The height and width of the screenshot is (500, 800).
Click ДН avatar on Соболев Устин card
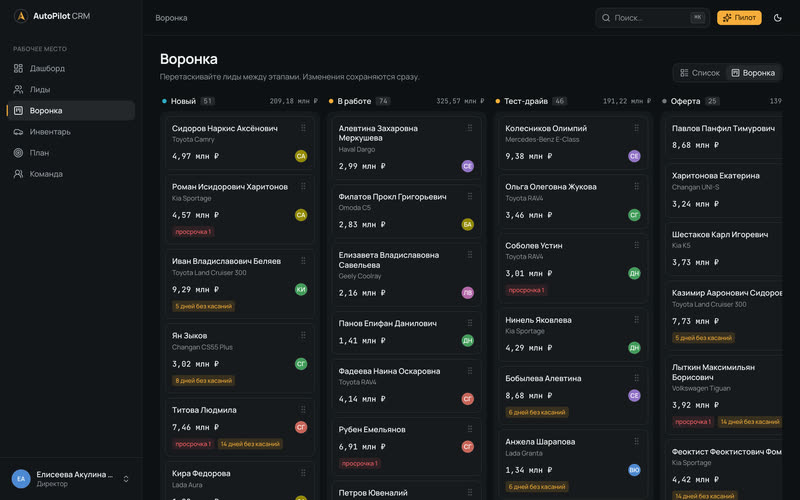pyautogui.click(x=634, y=273)
